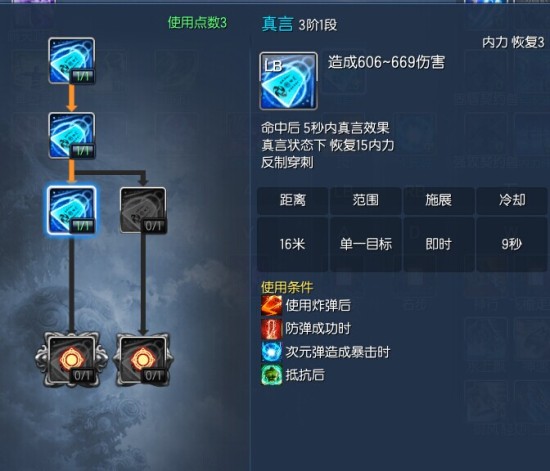550x471 pixels.
Task: Click the 使用点数3 label
Action: 197,23
